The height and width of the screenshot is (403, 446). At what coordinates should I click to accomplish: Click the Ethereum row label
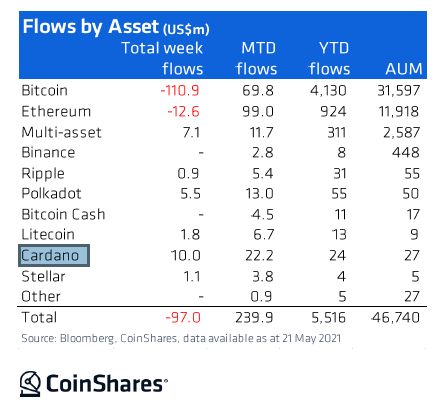[56, 111]
